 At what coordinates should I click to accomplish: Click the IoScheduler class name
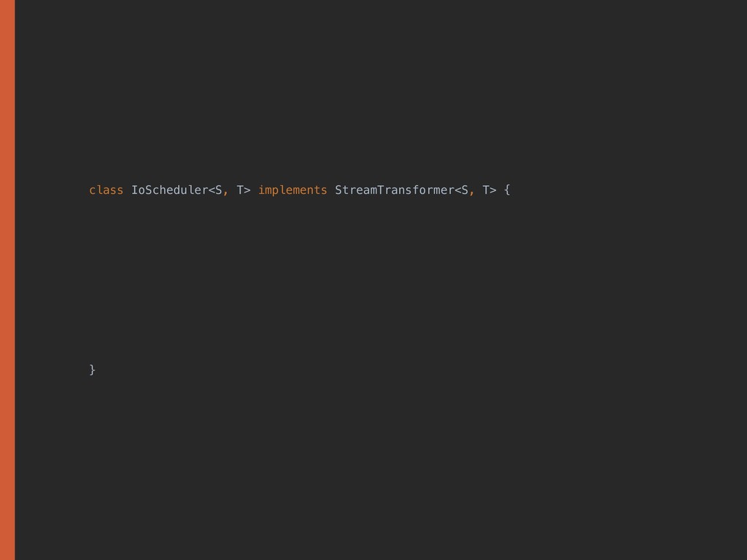(x=169, y=190)
